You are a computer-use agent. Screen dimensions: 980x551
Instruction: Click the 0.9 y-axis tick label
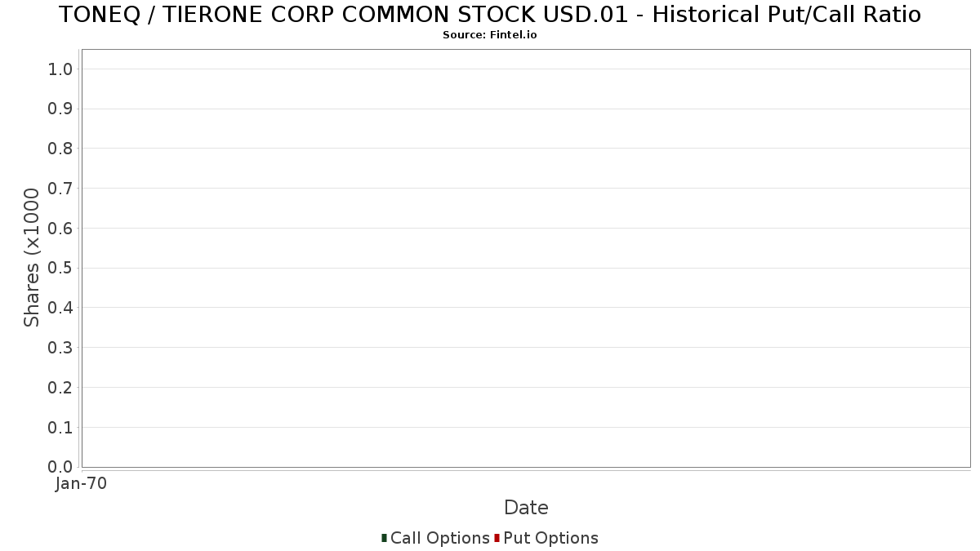coord(61,109)
